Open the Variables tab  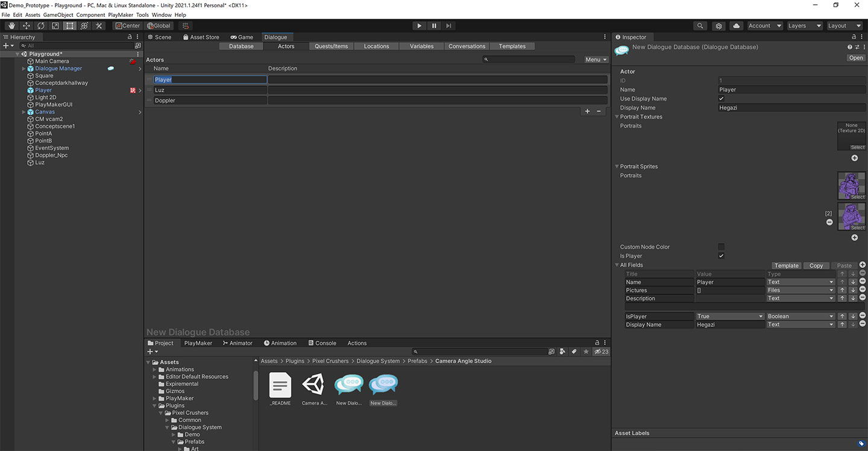click(422, 46)
